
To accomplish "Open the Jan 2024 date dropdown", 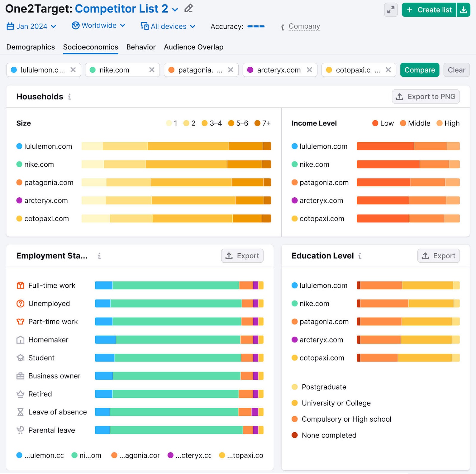I will [31, 26].
